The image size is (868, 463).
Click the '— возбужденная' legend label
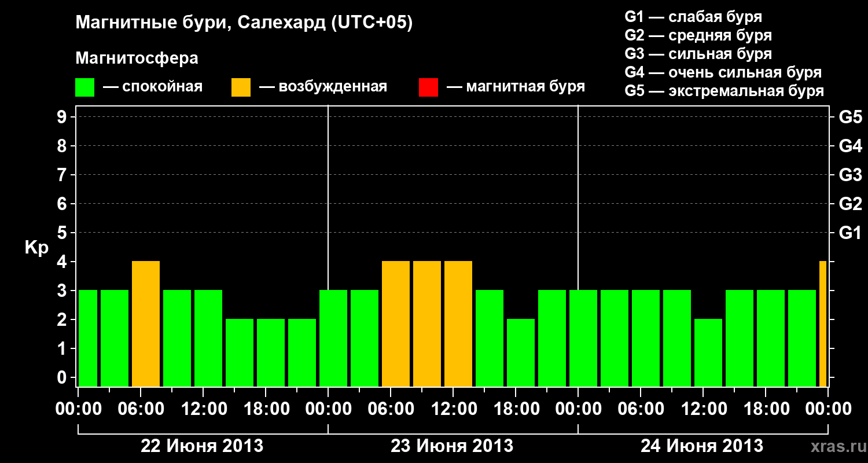tap(323, 87)
